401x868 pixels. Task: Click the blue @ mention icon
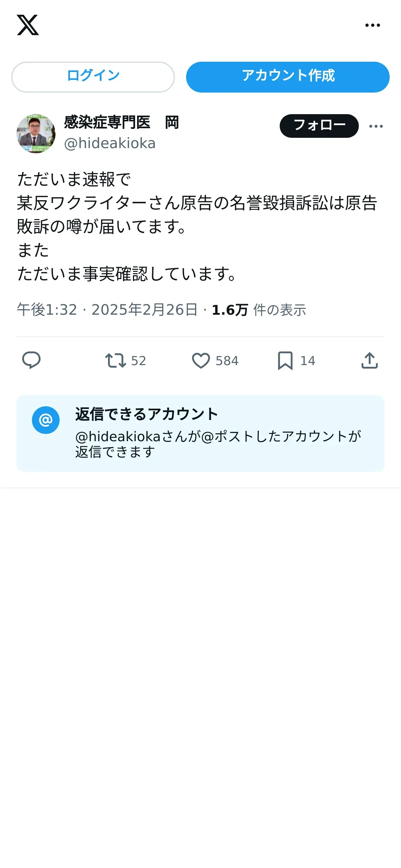[x=46, y=420]
